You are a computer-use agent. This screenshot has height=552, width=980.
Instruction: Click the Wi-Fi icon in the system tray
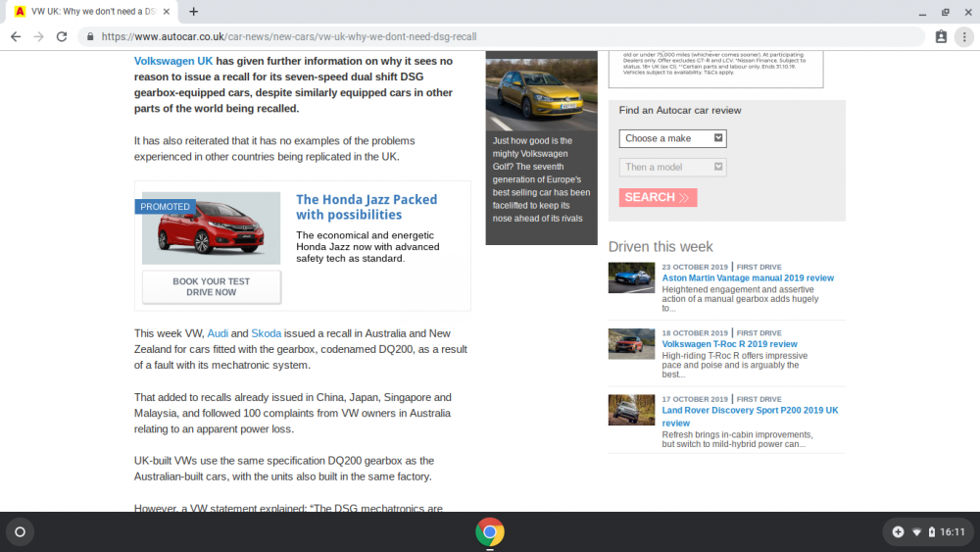click(x=916, y=532)
